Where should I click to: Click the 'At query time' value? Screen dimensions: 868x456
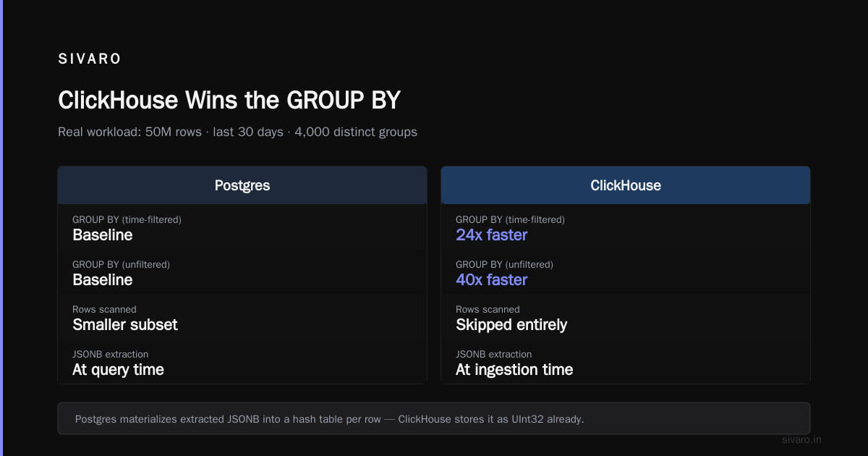click(119, 370)
